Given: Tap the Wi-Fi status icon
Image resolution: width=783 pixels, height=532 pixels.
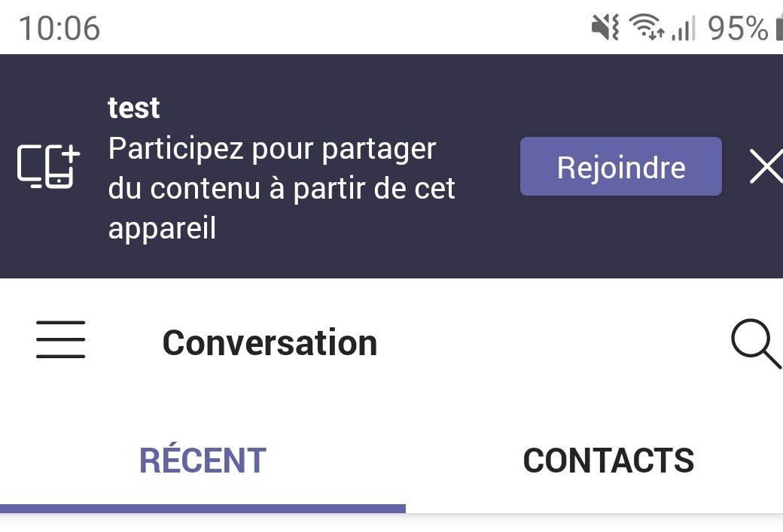Looking at the screenshot, I should [646, 26].
